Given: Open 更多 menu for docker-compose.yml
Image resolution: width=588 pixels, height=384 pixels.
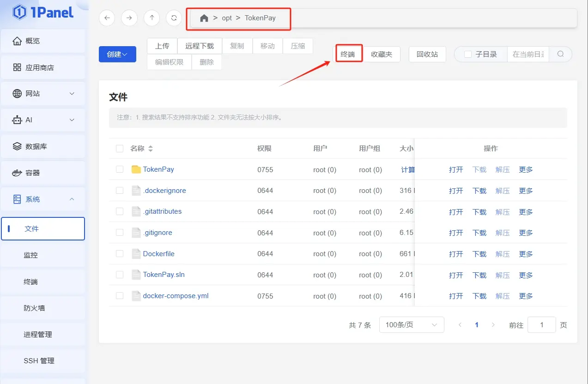Looking at the screenshot, I should (x=526, y=296).
